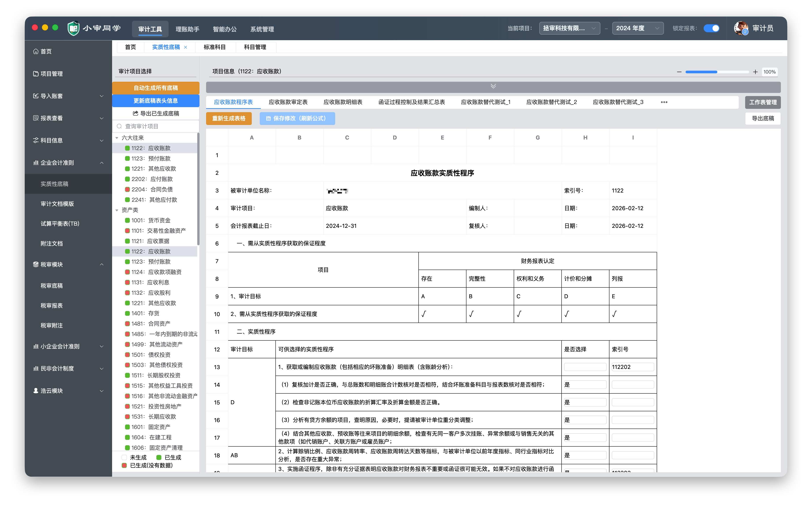Image resolution: width=812 pixels, height=510 pixels.
Task: Click the 保存修改（刷新公式） button
Action: pos(297,118)
